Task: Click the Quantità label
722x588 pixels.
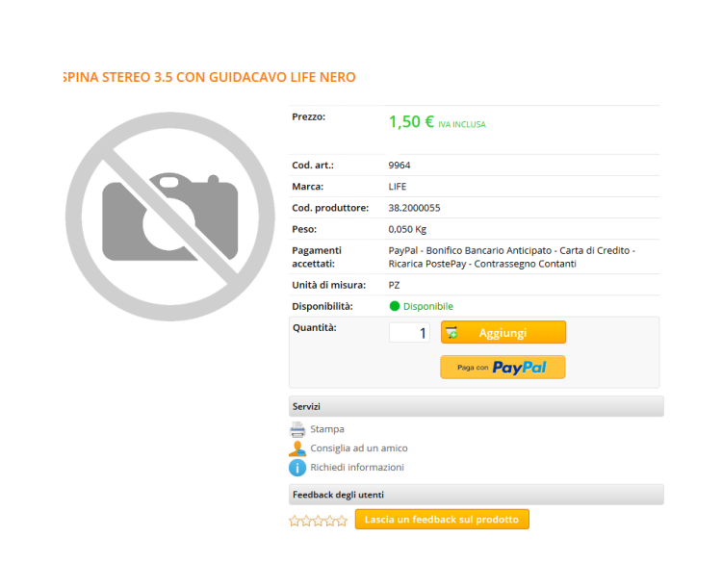Action: 315,328
